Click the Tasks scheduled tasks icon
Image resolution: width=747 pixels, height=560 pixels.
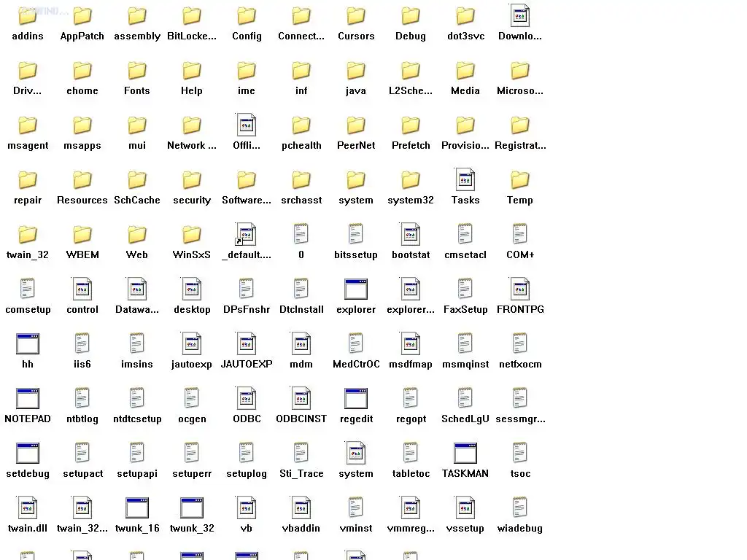465,179
